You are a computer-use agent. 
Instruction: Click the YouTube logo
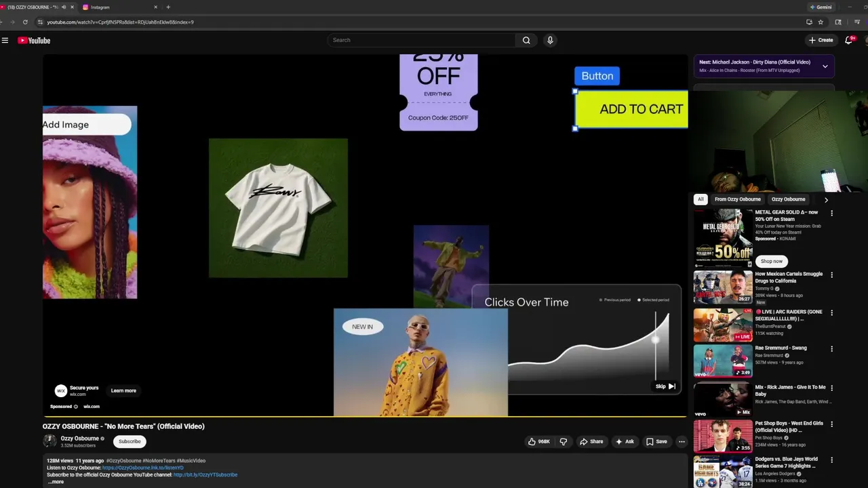pos(34,40)
